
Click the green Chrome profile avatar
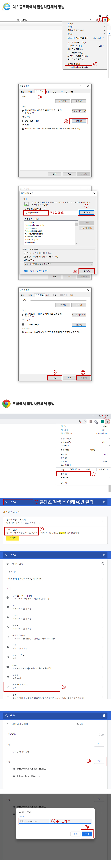103,422
